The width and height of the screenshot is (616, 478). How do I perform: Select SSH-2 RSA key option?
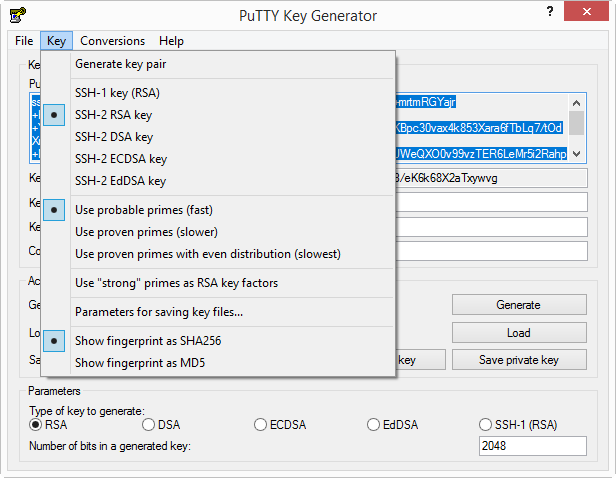(x=218, y=115)
